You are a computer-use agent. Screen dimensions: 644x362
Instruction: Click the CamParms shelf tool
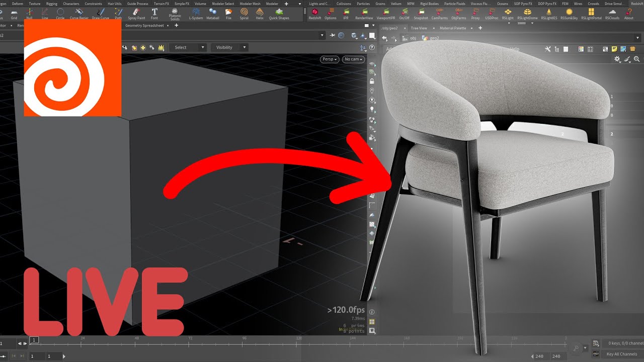pyautogui.click(x=440, y=14)
